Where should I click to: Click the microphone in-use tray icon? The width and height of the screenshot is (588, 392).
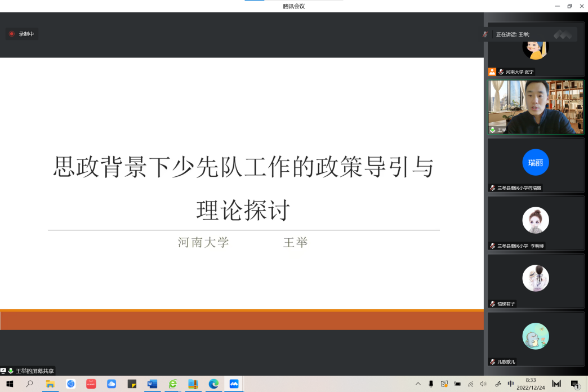(x=431, y=384)
